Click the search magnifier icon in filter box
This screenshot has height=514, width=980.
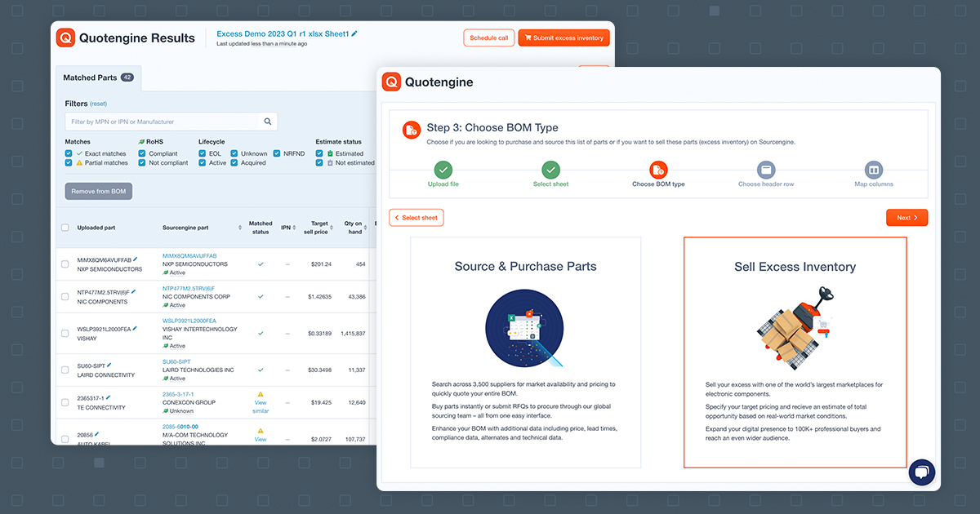(x=267, y=122)
